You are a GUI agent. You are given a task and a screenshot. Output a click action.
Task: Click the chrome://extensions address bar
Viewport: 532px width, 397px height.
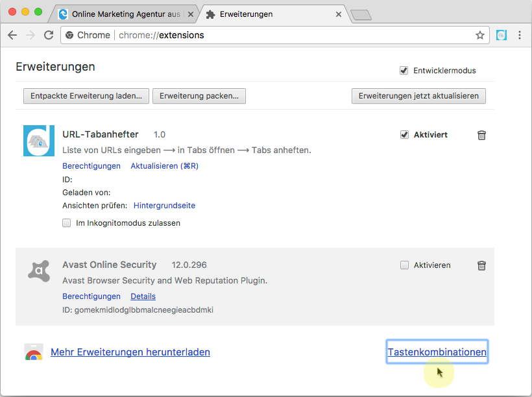click(272, 35)
